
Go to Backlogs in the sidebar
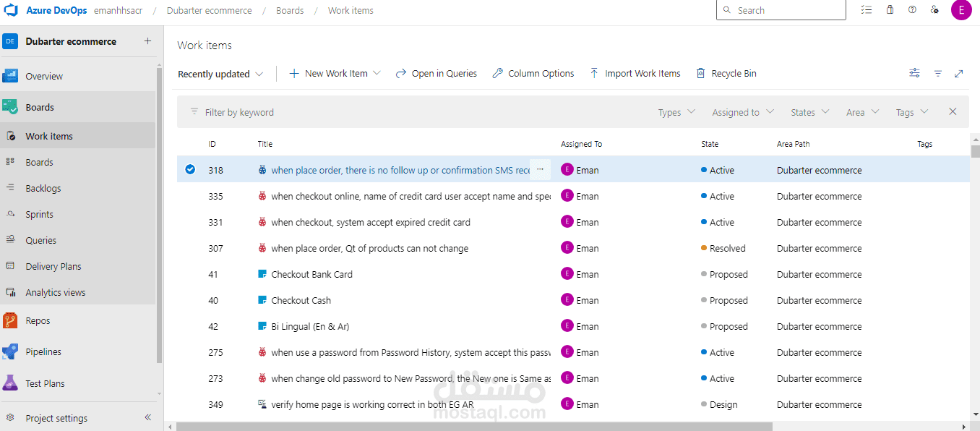(43, 188)
